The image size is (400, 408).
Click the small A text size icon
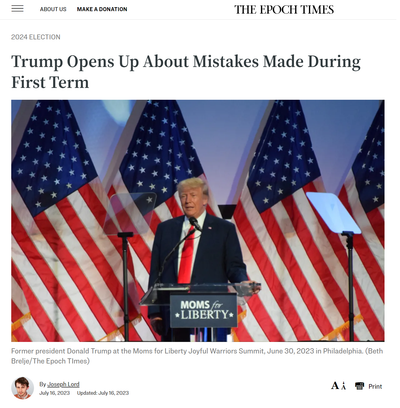click(344, 387)
